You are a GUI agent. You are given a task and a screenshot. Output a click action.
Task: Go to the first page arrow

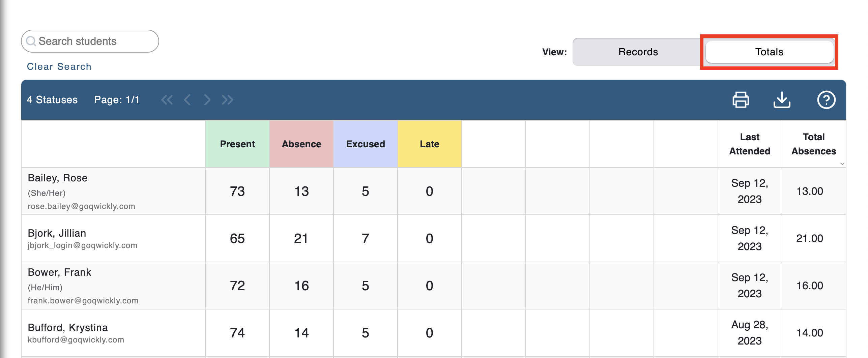(167, 100)
